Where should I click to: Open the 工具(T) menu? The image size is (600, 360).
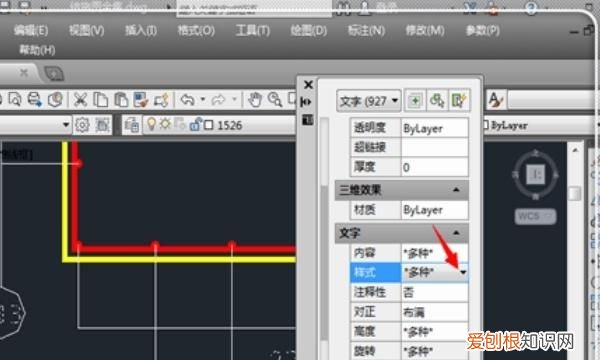[x=252, y=30]
